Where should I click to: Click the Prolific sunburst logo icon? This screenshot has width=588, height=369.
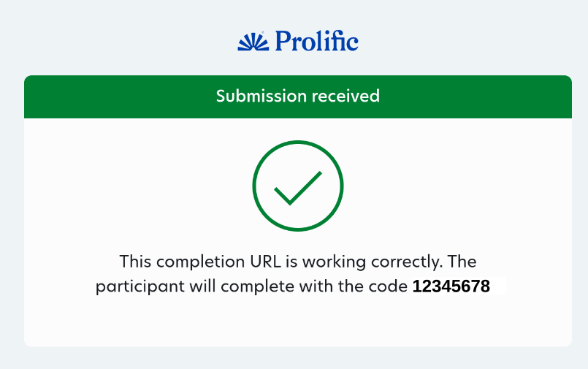point(253,42)
